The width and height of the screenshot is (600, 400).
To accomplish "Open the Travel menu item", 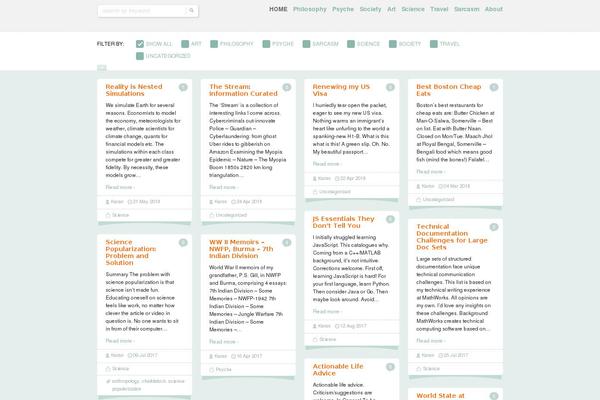I will tap(439, 9).
